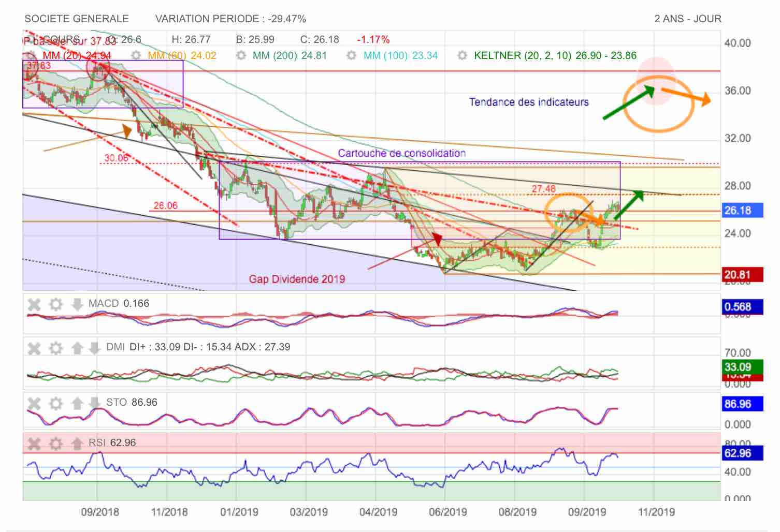
Task: Click the 32.00 price axis value
Action: [x=738, y=139]
